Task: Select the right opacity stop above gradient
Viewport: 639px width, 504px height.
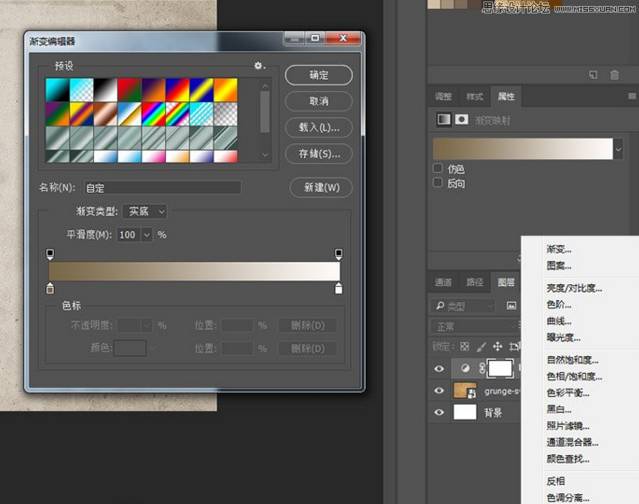Action: pyautogui.click(x=339, y=255)
